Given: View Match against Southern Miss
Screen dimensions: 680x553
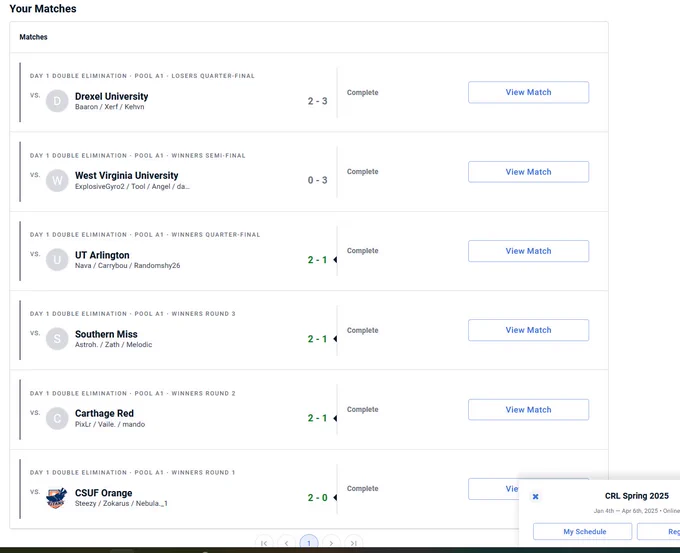Looking at the screenshot, I should pos(528,330).
